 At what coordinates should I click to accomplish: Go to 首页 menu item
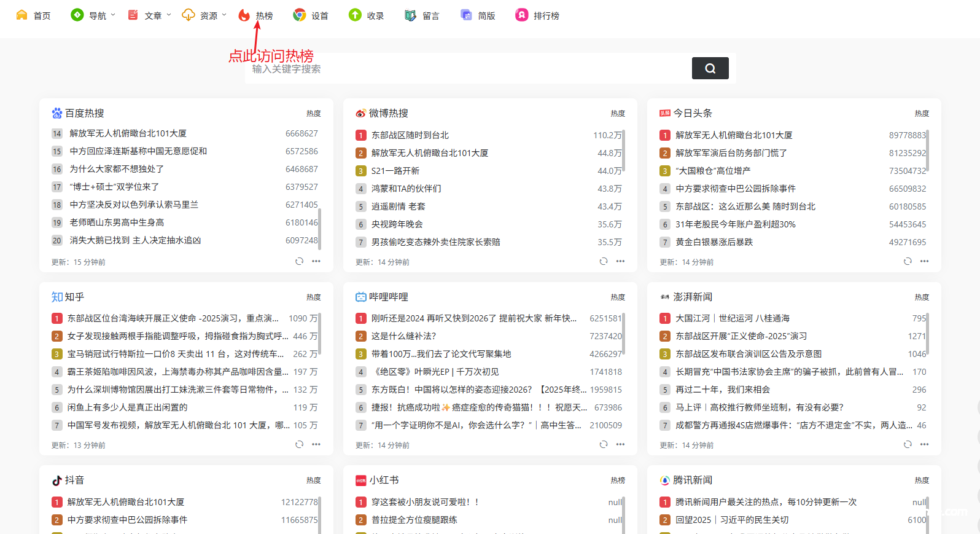click(42, 15)
